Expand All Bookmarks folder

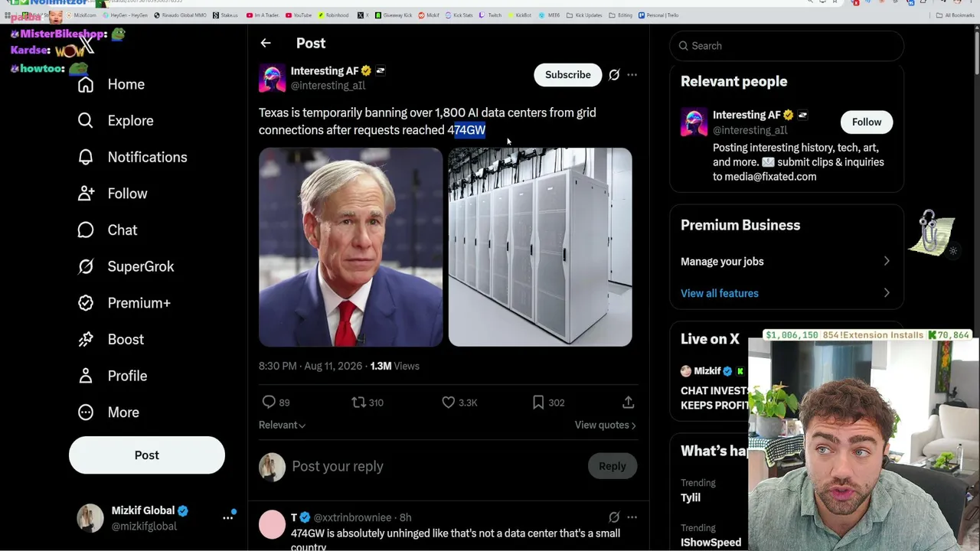[x=955, y=15]
